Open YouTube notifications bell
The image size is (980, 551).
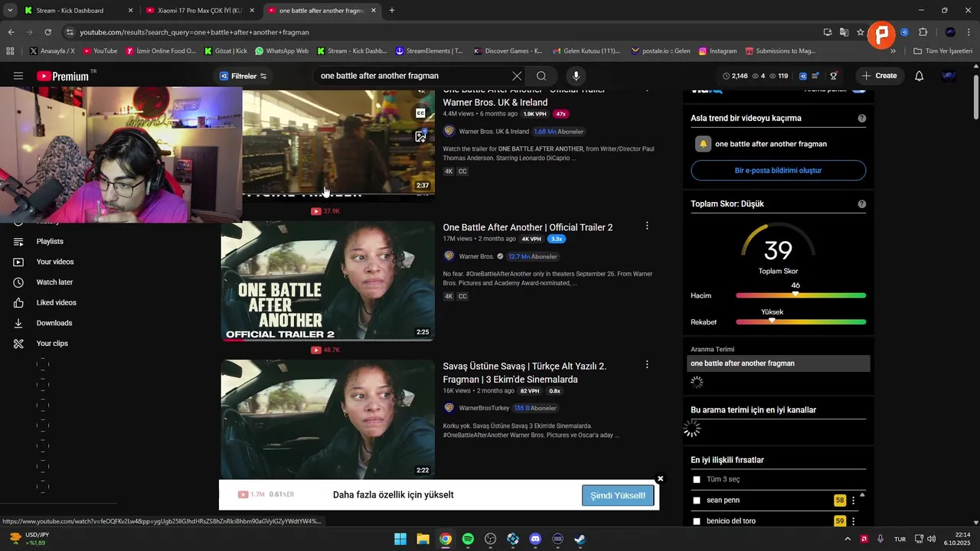pyautogui.click(x=919, y=76)
